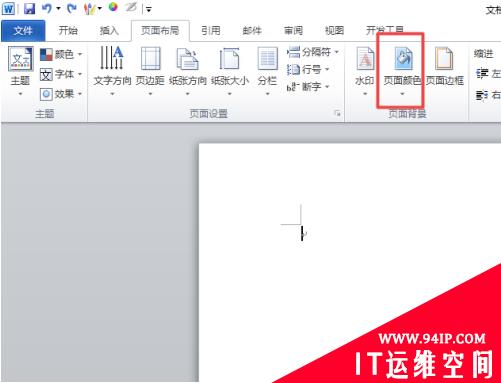Click the Undo arrow icon
This screenshot has width=501, height=383.
[x=47, y=8]
